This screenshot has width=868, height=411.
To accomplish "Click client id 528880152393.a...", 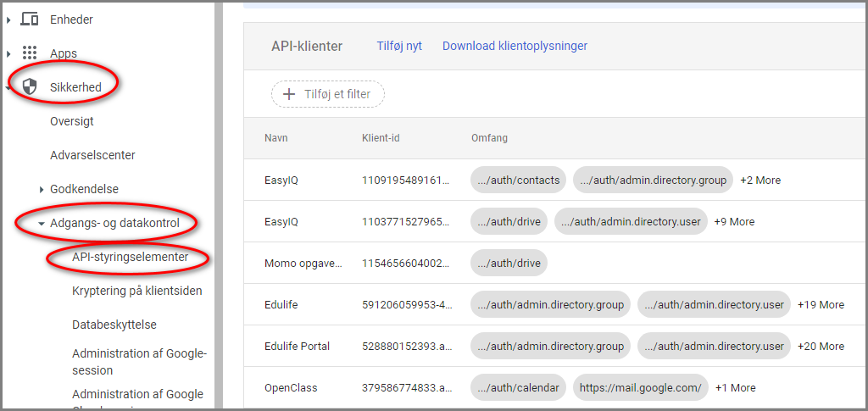I will 408,347.
